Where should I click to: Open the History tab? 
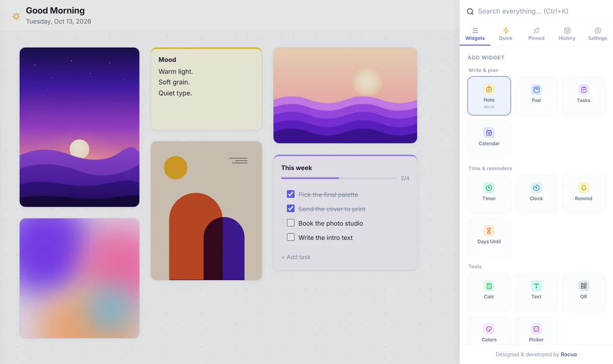pyautogui.click(x=567, y=34)
